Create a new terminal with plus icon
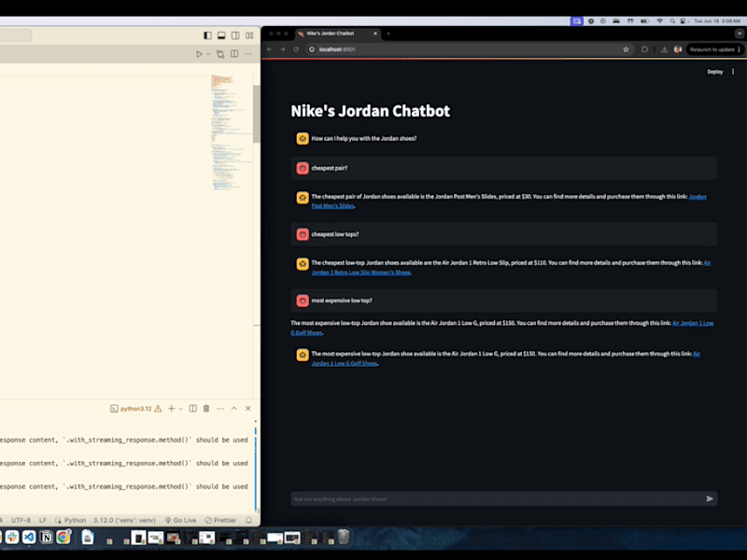Image resolution: width=747 pixels, height=560 pixels. (171, 409)
